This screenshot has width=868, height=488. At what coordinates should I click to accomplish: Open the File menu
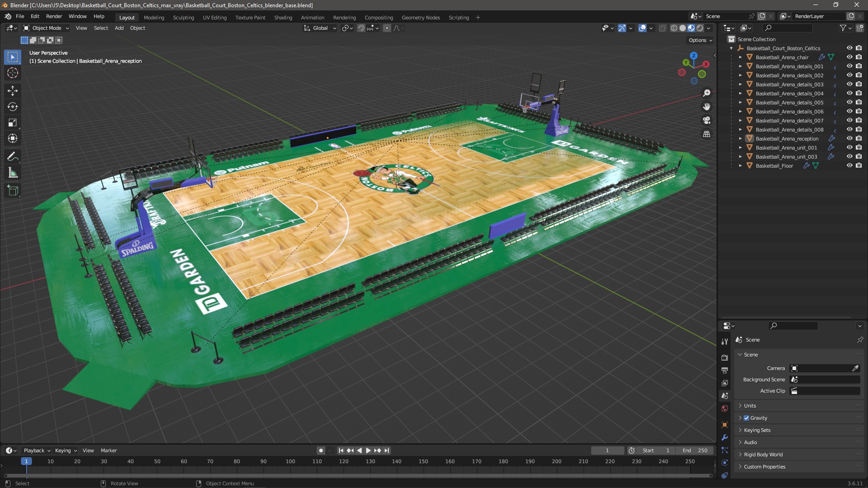pos(20,16)
